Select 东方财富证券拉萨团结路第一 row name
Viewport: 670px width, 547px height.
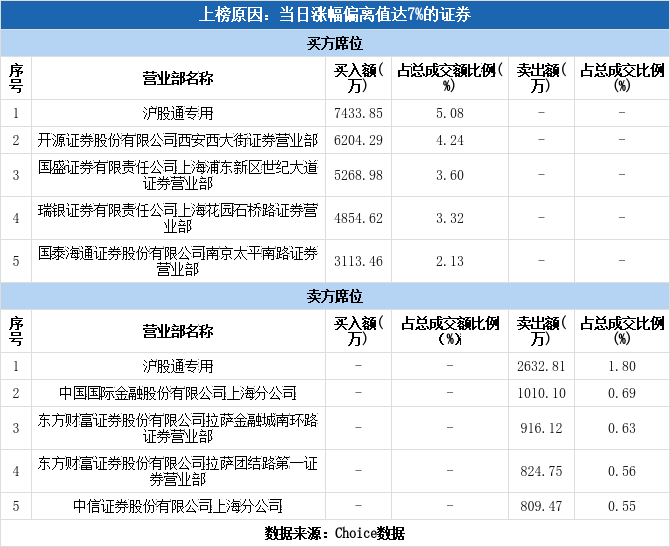click(x=178, y=471)
